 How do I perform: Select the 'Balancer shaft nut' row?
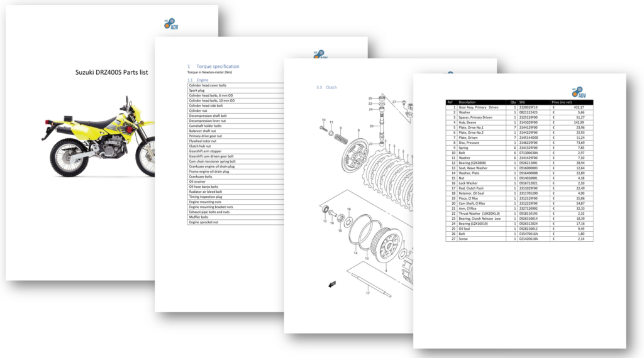pos(236,131)
